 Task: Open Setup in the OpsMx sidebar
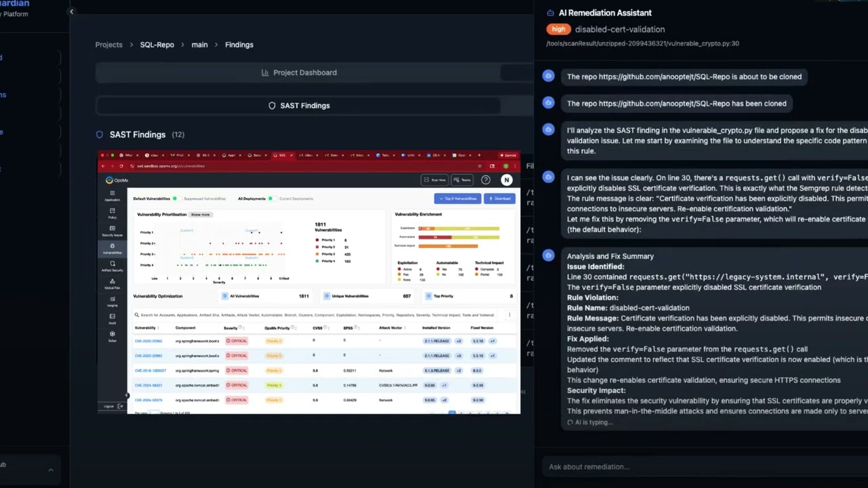pyautogui.click(x=112, y=337)
